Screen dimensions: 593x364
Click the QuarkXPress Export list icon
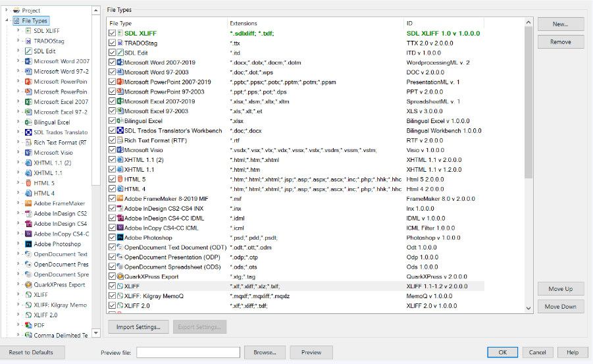pos(120,276)
